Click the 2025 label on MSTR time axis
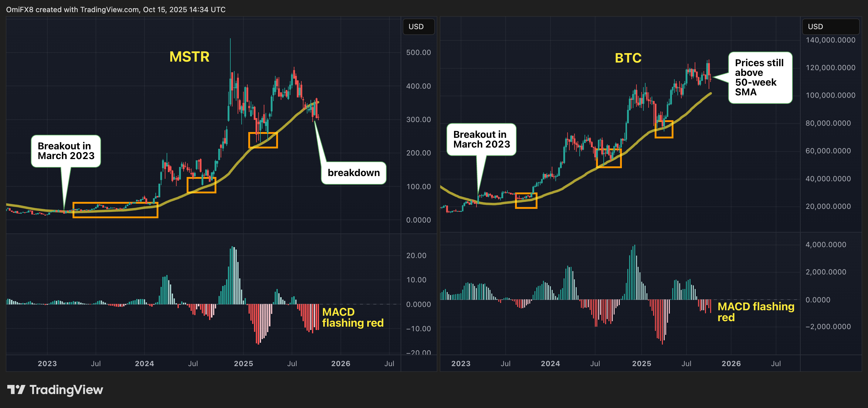868x408 pixels. (243, 364)
